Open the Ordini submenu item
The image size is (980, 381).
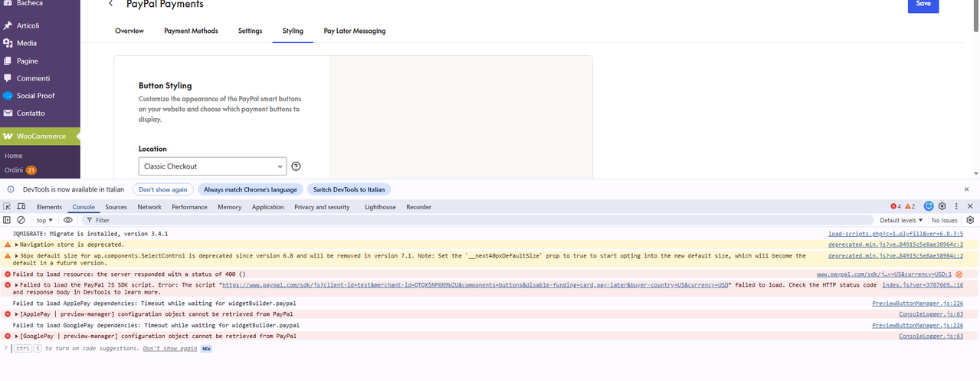pyautogui.click(x=13, y=170)
